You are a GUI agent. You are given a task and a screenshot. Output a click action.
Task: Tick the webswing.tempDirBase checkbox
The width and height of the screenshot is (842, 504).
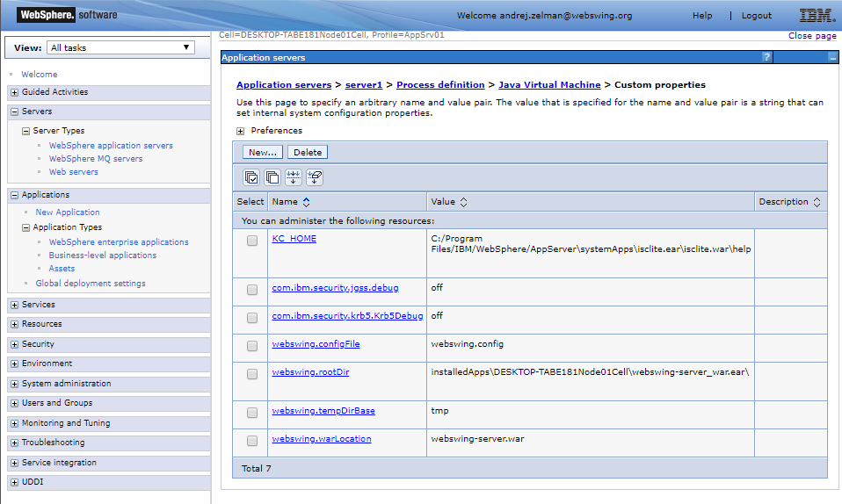(252, 413)
